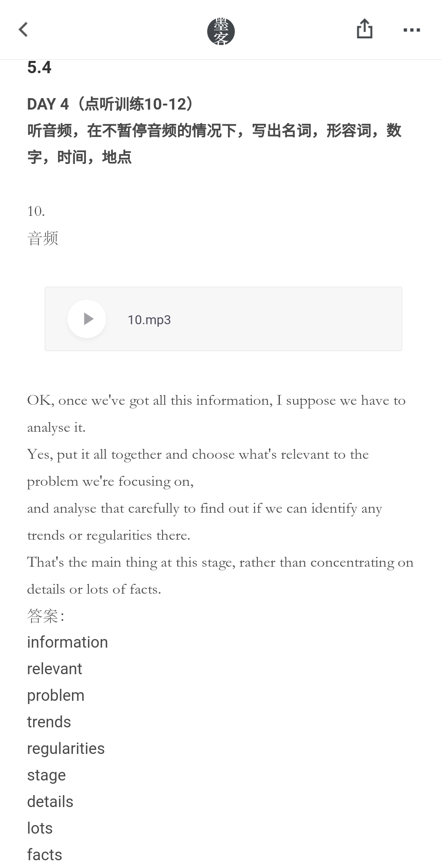Click the answer word relevant
442x868 pixels.
(x=54, y=669)
